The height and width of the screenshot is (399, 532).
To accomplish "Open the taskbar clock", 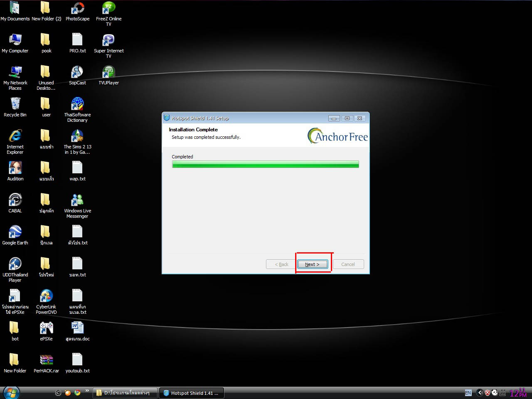I will [x=518, y=393].
